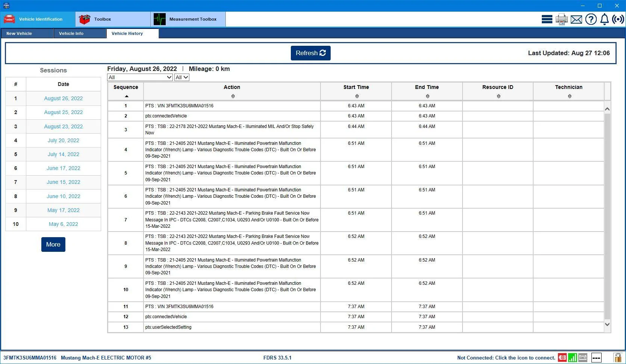Select sequence 8 TSB 22-2143 Parking Brake action
Viewport: 626px width, 364px height.
click(x=232, y=243)
